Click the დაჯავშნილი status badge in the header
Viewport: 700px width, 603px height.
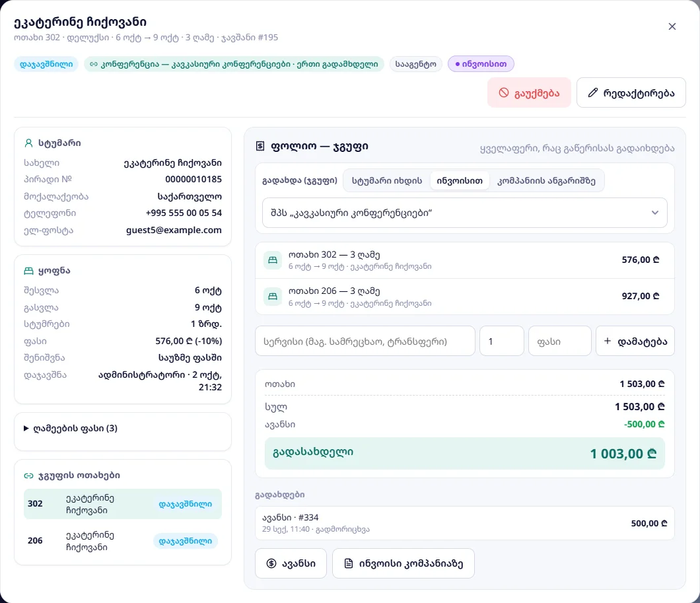(46, 64)
